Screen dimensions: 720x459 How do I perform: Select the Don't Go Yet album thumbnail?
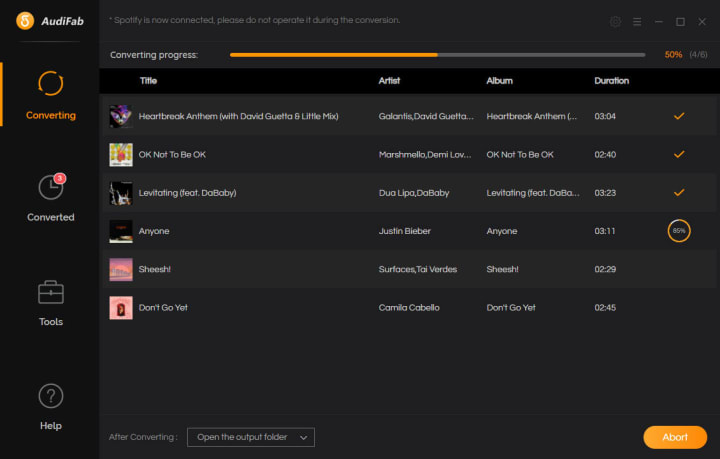pos(121,308)
